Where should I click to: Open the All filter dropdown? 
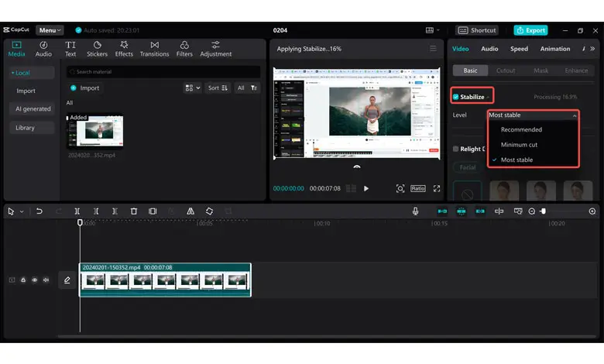click(x=247, y=88)
